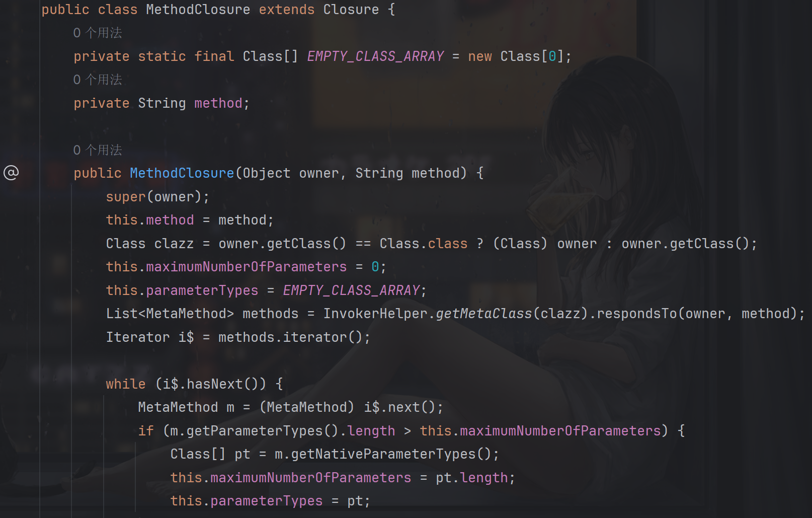Click the MethodClosure constructor name
Image resolution: width=812 pixels, height=518 pixels.
tap(182, 173)
